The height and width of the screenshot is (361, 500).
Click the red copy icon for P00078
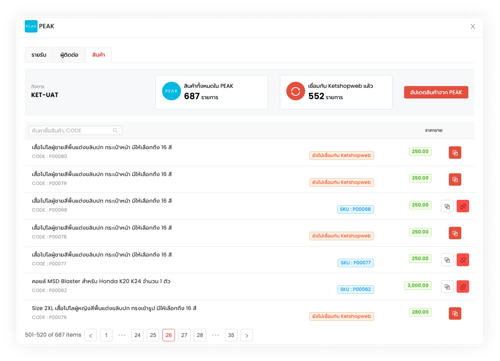click(455, 233)
